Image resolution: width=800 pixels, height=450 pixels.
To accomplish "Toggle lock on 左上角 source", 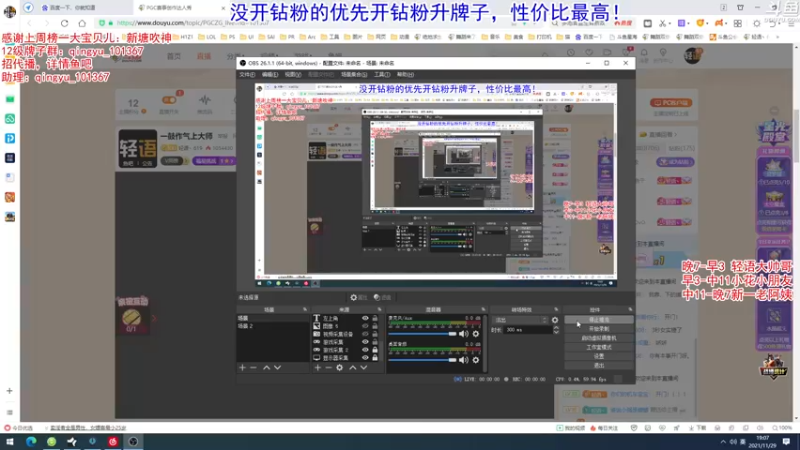I will point(375,318).
